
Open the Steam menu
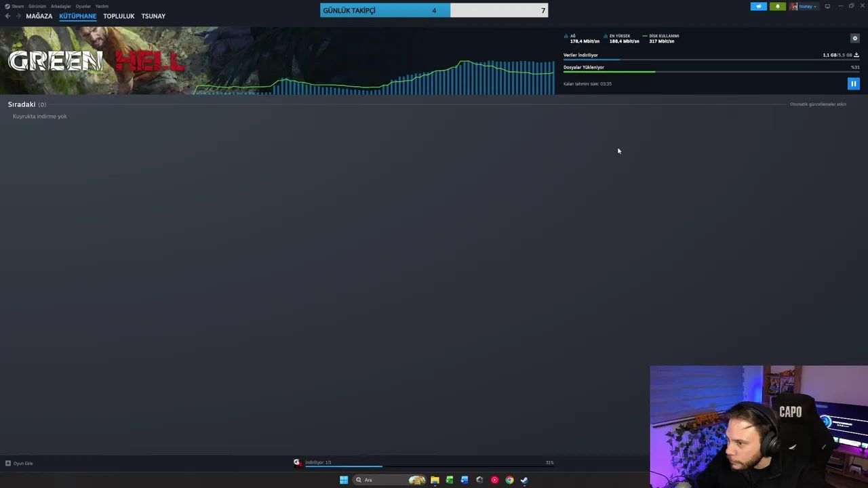(14, 6)
